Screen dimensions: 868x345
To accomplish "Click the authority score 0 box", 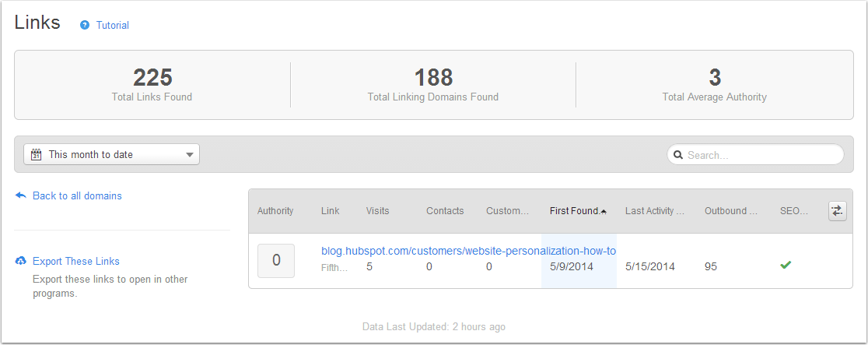I will pyautogui.click(x=276, y=261).
